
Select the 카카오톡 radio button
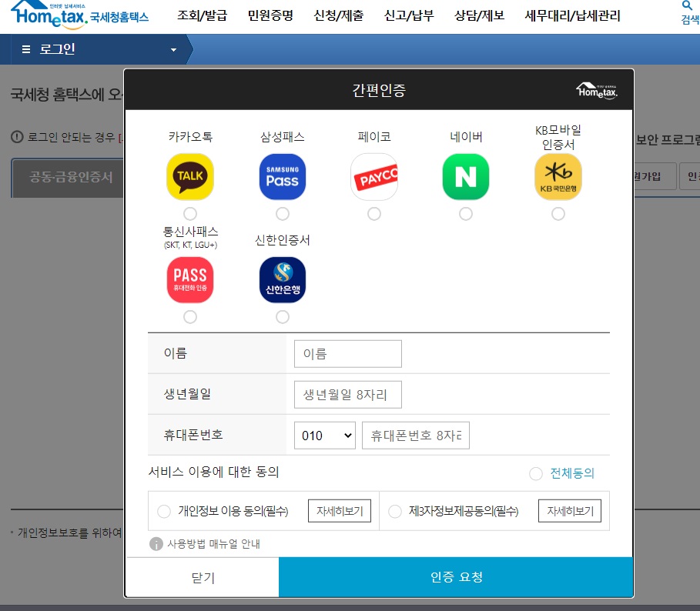[190, 214]
